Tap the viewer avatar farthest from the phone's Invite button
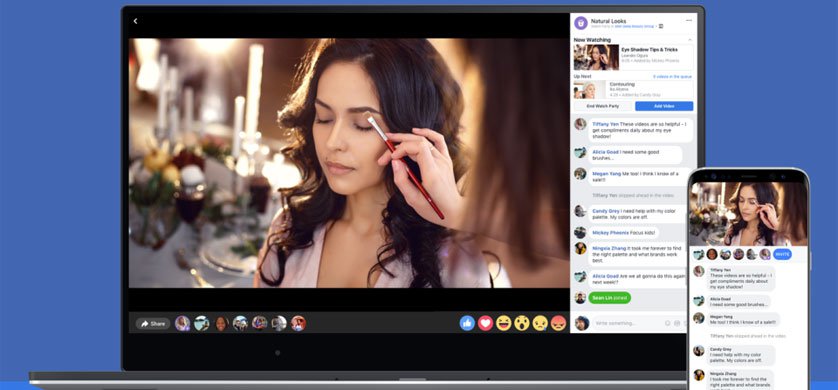838x390 pixels. (698, 254)
